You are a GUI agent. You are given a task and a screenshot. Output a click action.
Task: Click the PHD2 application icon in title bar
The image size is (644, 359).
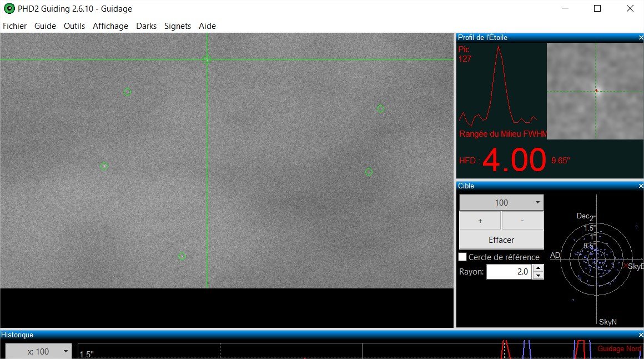click(x=9, y=8)
